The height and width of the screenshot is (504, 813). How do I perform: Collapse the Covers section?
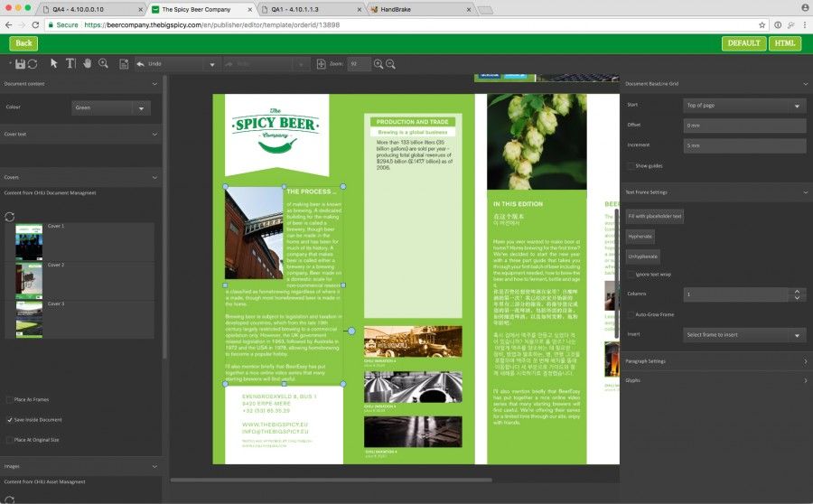click(154, 177)
